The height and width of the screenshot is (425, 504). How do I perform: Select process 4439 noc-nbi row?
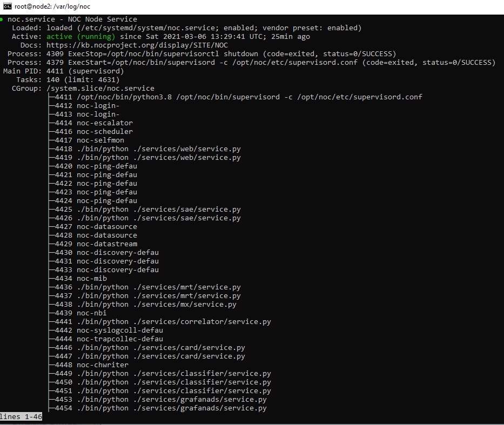tap(78, 313)
